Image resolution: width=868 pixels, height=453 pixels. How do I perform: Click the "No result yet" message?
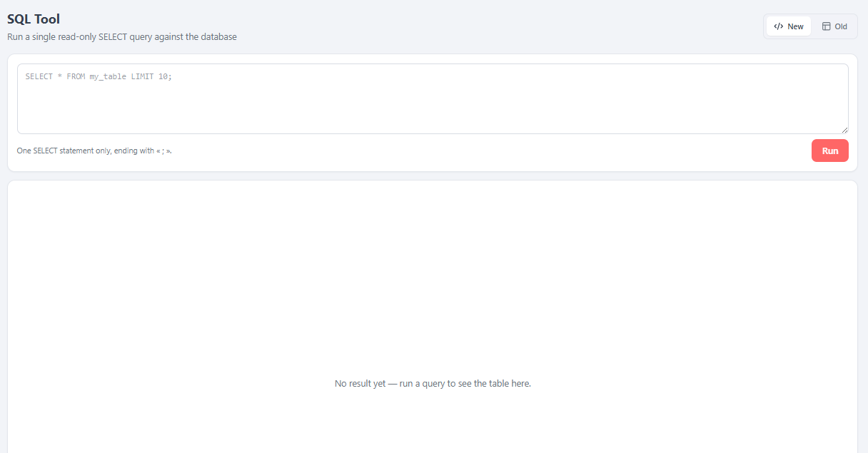coord(433,383)
